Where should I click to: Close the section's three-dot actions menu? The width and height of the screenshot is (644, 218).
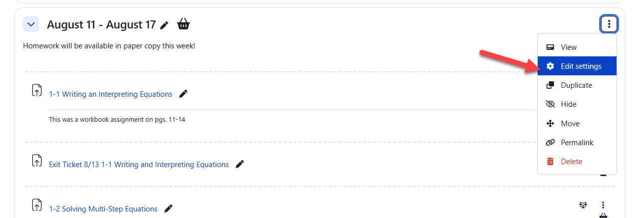pyautogui.click(x=609, y=24)
